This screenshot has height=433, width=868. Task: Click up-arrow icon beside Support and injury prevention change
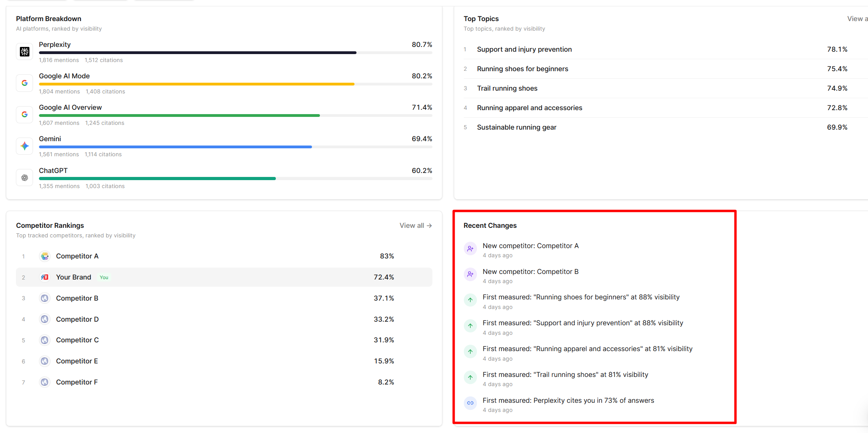click(471, 326)
